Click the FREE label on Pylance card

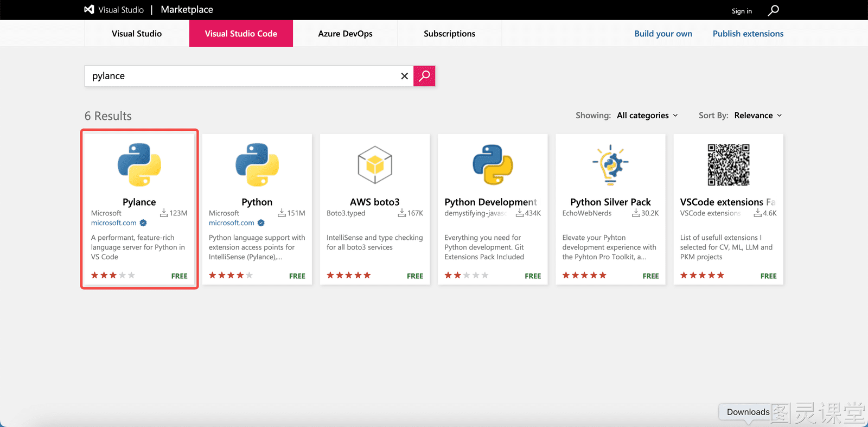pyautogui.click(x=180, y=276)
